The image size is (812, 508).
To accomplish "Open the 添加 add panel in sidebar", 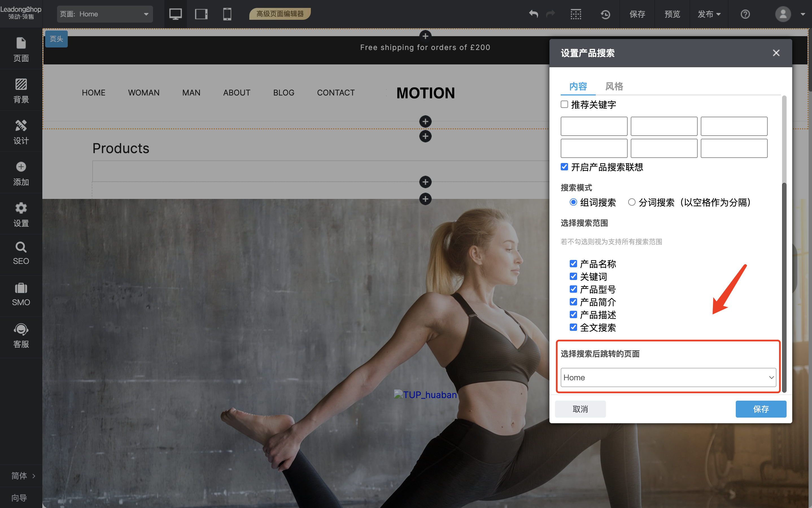I will (x=21, y=173).
